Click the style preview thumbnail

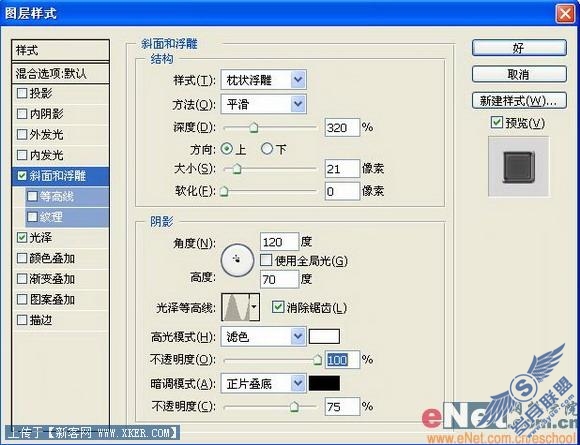coord(519,167)
